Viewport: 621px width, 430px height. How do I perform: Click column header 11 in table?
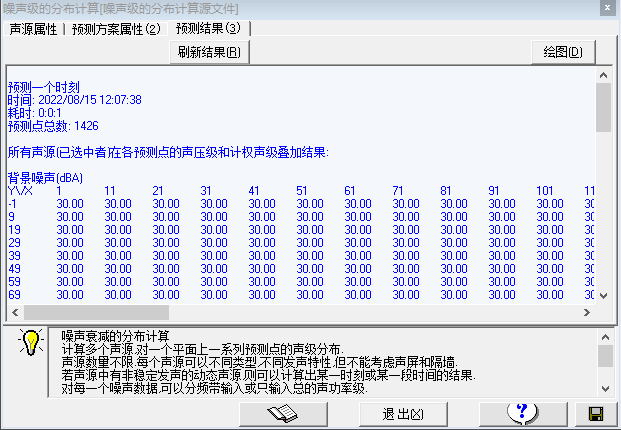[x=110, y=191]
